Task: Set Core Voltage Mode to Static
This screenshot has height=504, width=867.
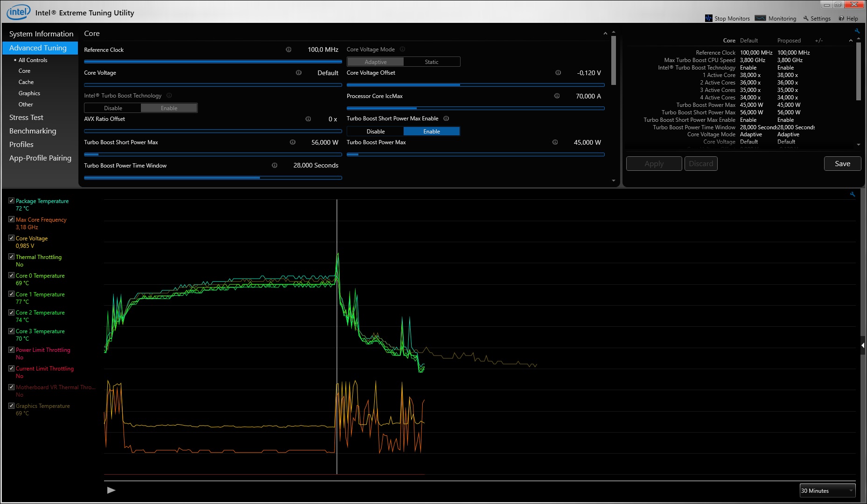Action: [432, 62]
